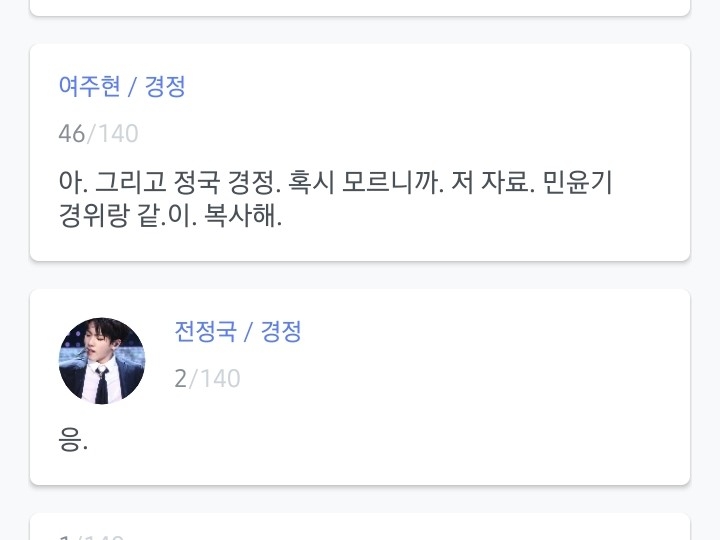Click the cut-off counter in the bottom card
The image size is (720, 540).
[92, 537]
